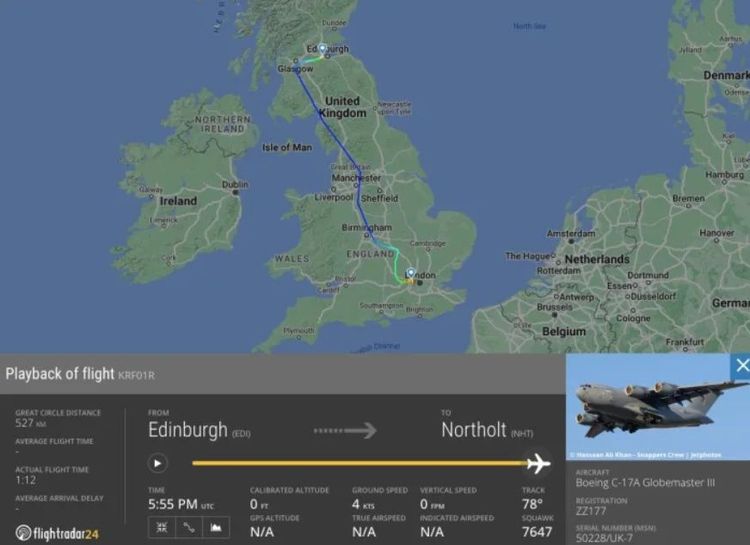Click the middle of the yellow playback progress bar
This screenshot has height=545, width=750.
pos(360,463)
